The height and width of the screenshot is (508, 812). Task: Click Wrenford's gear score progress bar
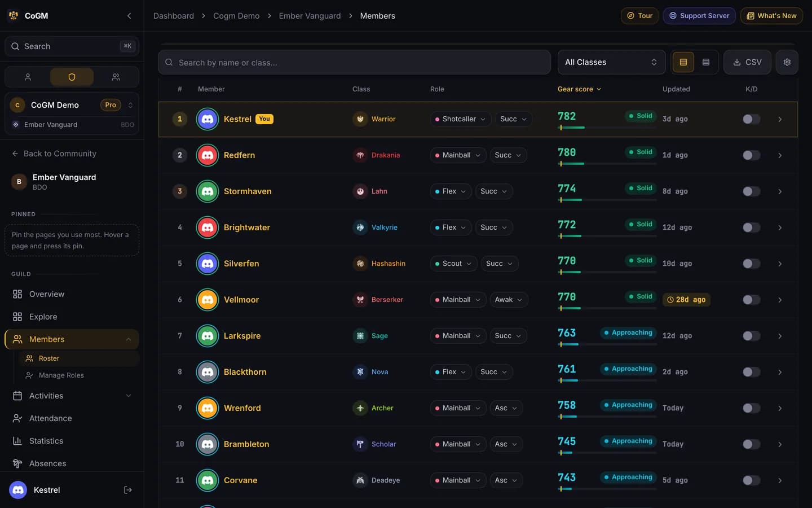607,417
